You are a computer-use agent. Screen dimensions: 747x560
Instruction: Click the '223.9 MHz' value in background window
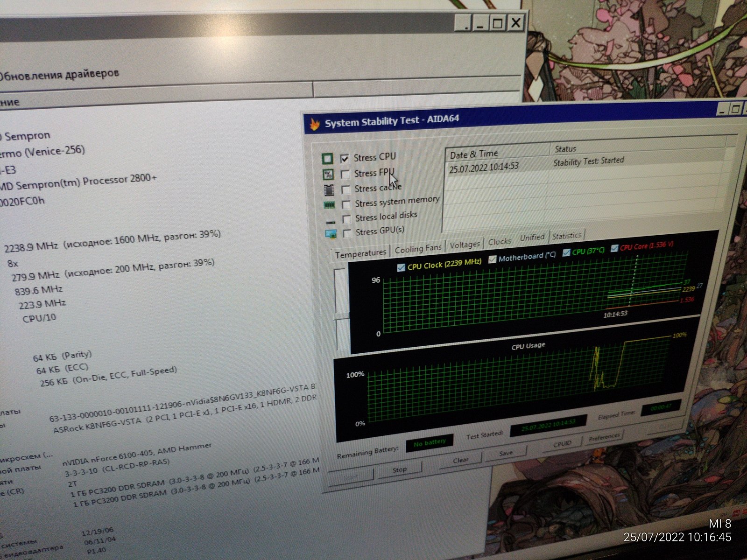pyautogui.click(x=42, y=305)
